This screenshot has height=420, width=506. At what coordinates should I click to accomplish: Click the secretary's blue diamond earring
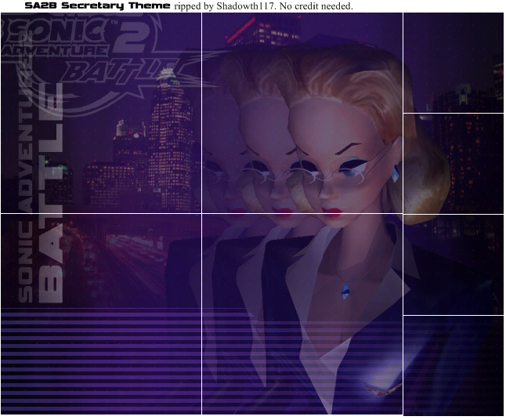[x=397, y=171]
